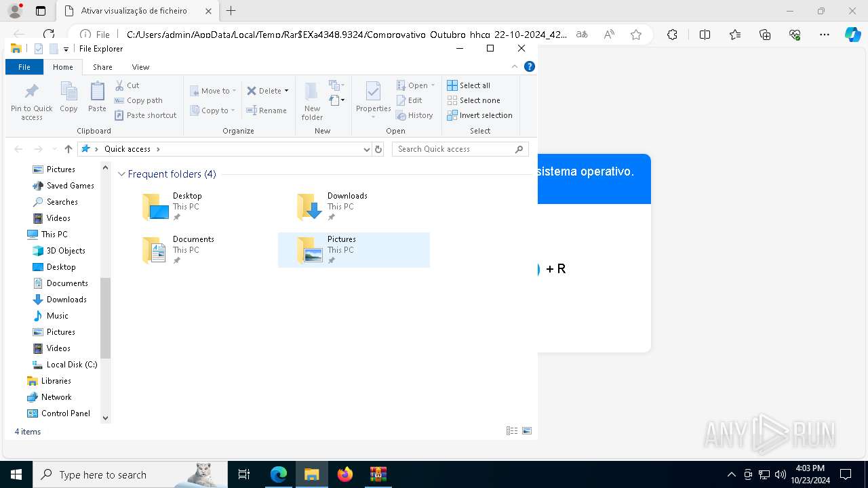Click Select none

click(x=473, y=100)
